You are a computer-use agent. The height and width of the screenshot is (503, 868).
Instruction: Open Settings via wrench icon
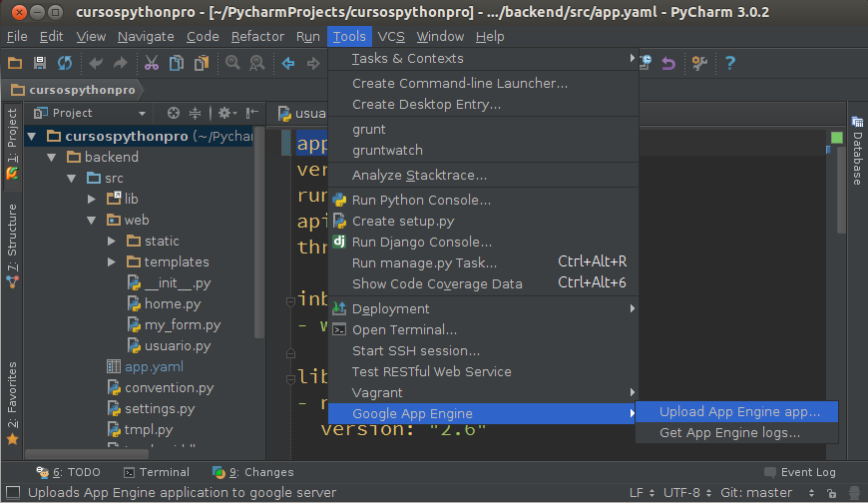click(x=699, y=63)
